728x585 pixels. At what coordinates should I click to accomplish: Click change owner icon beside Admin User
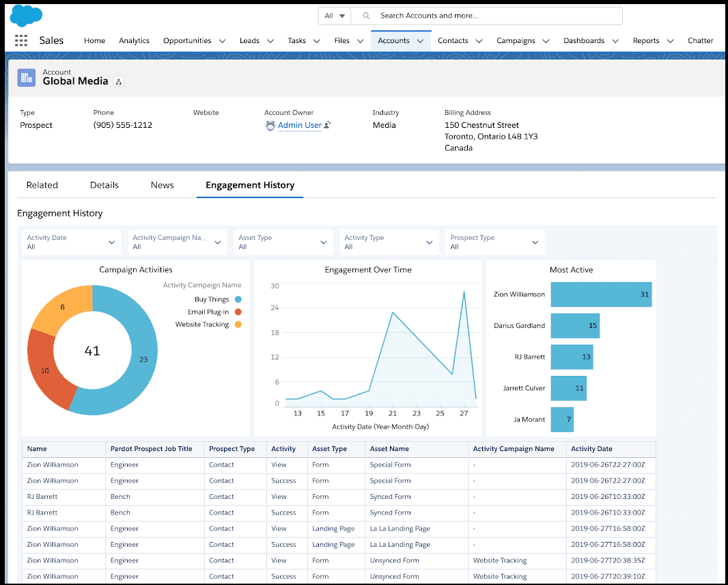click(x=327, y=125)
